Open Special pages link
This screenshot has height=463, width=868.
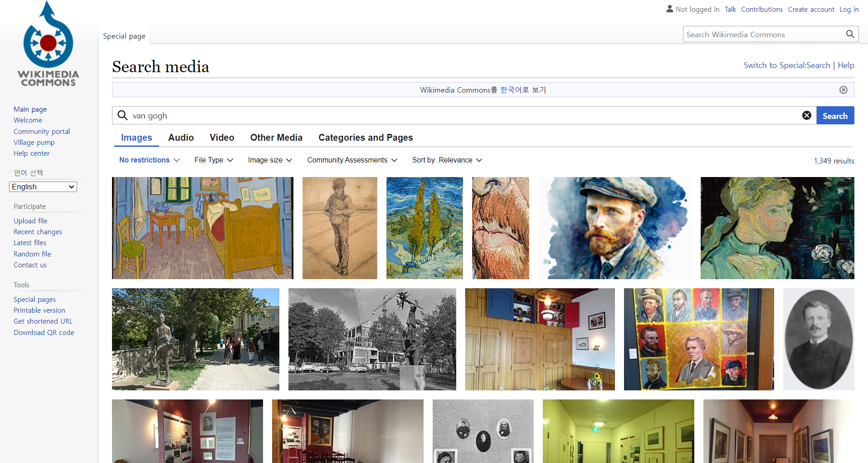[x=34, y=299]
